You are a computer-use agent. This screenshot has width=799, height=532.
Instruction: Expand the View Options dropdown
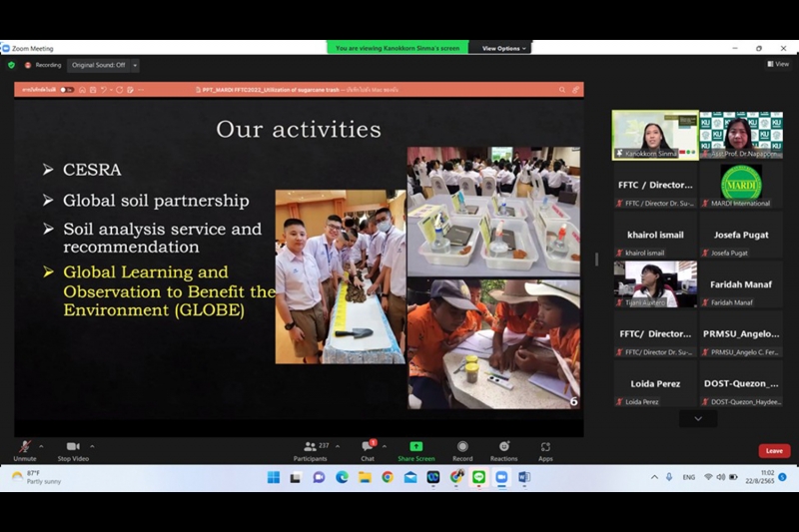point(502,48)
